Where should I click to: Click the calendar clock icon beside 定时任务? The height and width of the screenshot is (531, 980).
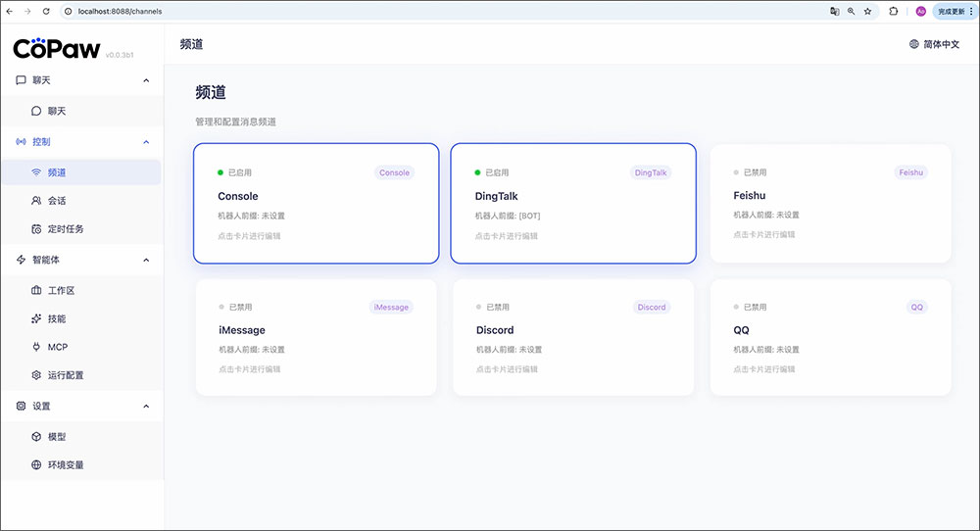pyautogui.click(x=36, y=229)
